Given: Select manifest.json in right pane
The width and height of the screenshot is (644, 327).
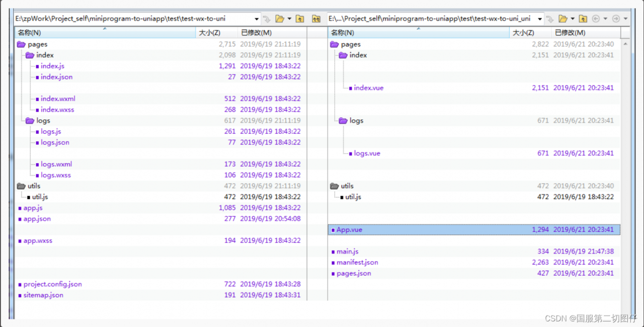Looking at the screenshot, I should click(357, 263).
